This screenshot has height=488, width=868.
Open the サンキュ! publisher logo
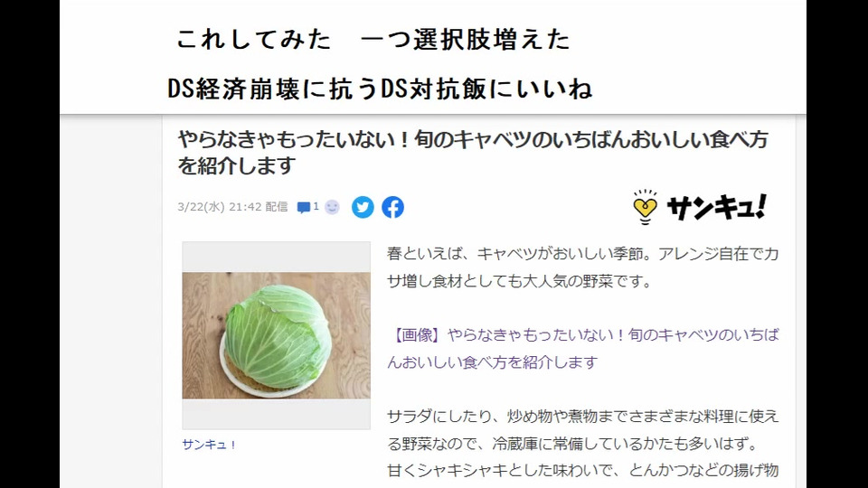pos(699,207)
